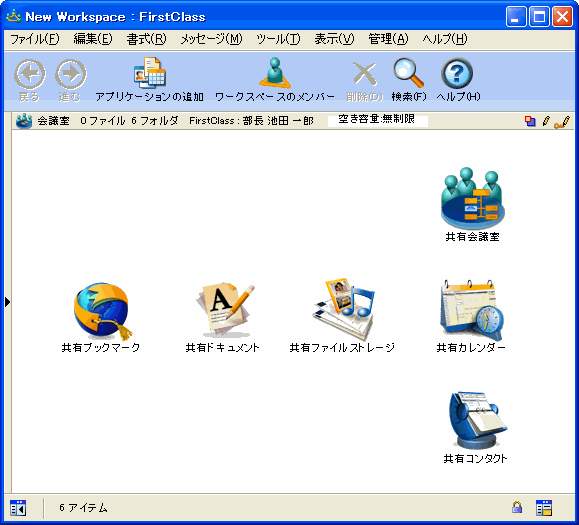Screen dimensions: 579x525
Task: Open the 管理(A) menu
Action: click(x=388, y=39)
